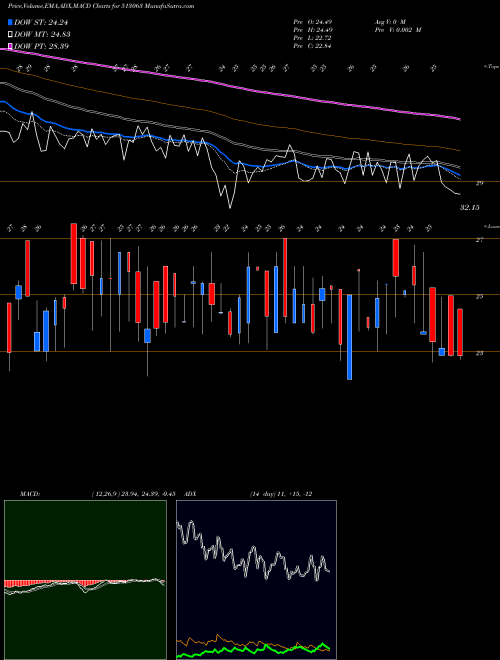Click the white DOW MT legend swatch
Viewport: 500px width, 660px height.
[10, 34]
